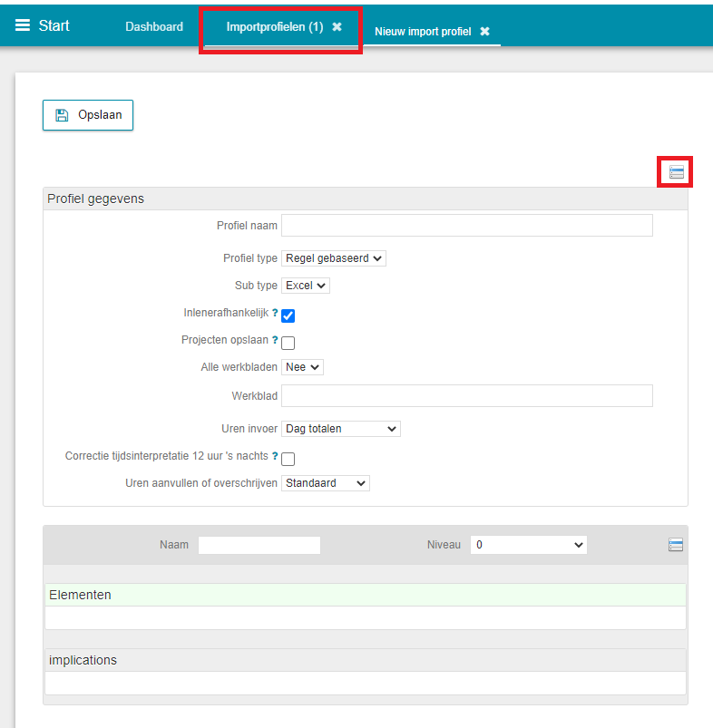Viewport: 713px width, 728px height.
Task: Switch to the Dashboard tab
Action: tap(154, 27)
